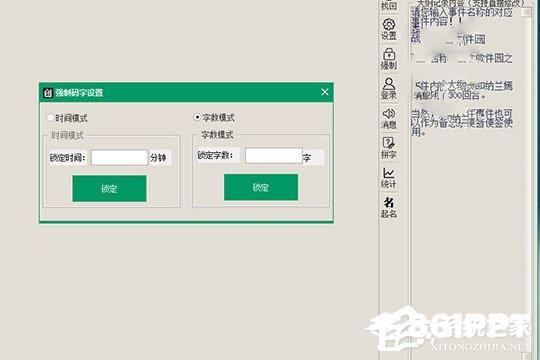Click the 锁定字数 input field
This screenshot has height=360, width=540.
(274, 156)
